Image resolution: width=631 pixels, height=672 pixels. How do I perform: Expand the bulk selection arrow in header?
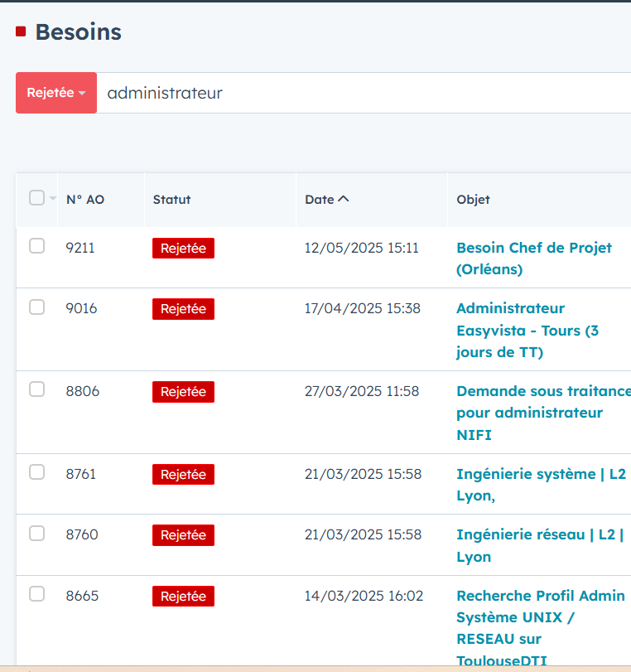pos(53,199)
